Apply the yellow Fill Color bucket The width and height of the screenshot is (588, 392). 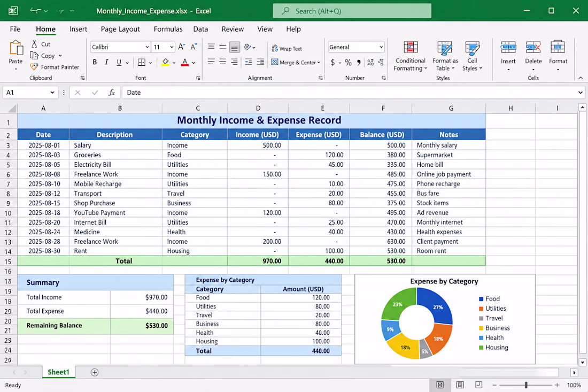[x=165, y=62]
